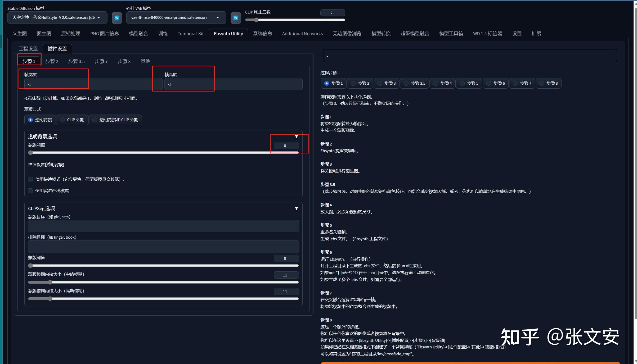Open the 扩展 tab
The image size is (637, 364).
pyautogui.click(x=536, y=33)
